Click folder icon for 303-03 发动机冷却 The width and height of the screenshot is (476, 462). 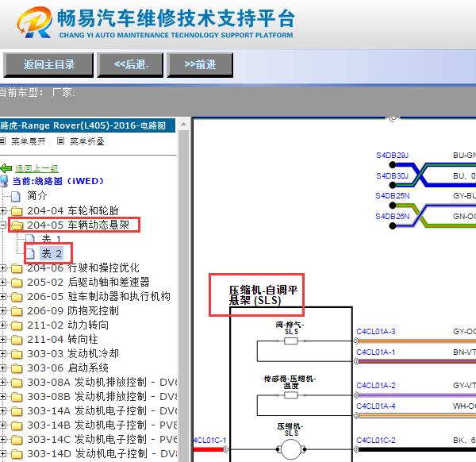(17, 354)
